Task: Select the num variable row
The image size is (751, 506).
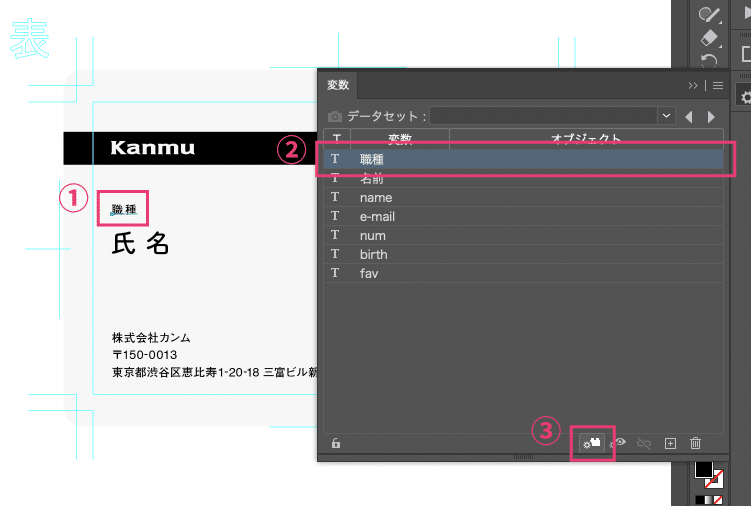Action: (523, 235)
